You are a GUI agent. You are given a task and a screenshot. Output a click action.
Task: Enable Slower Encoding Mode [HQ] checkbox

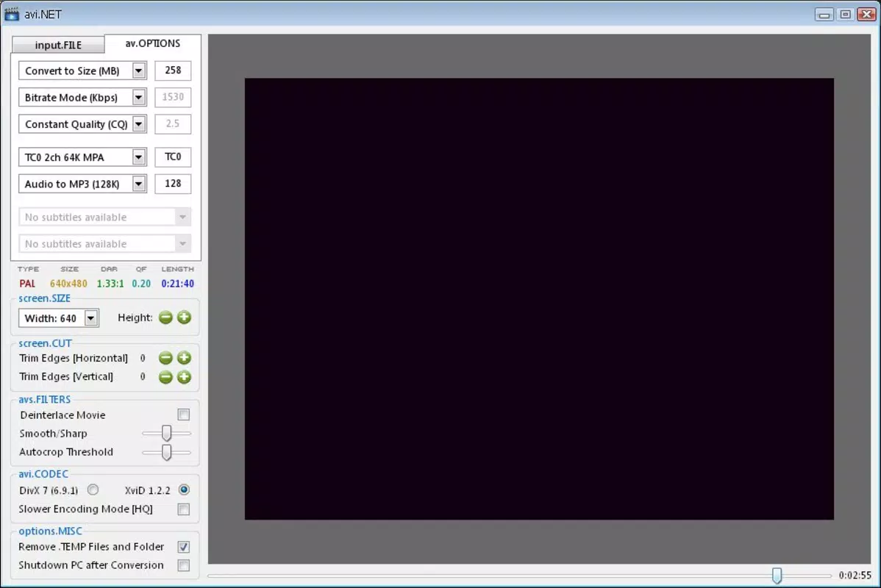184,509
